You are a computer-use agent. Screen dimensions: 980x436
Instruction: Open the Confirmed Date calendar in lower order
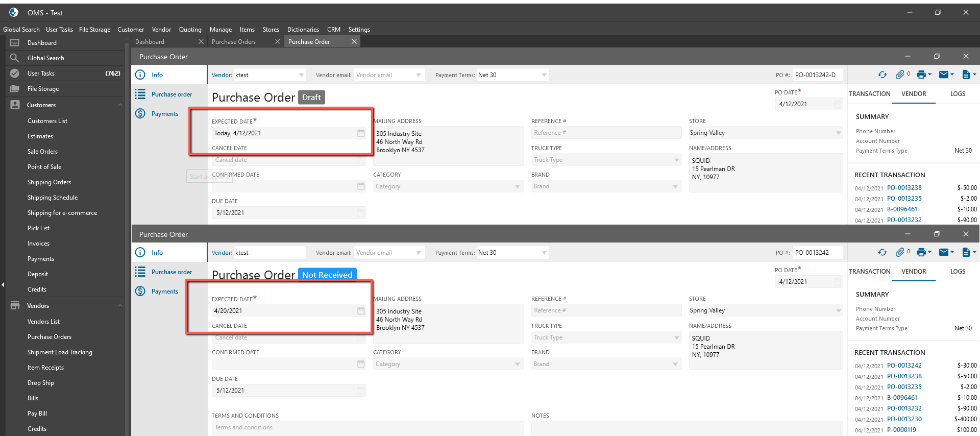361,364
